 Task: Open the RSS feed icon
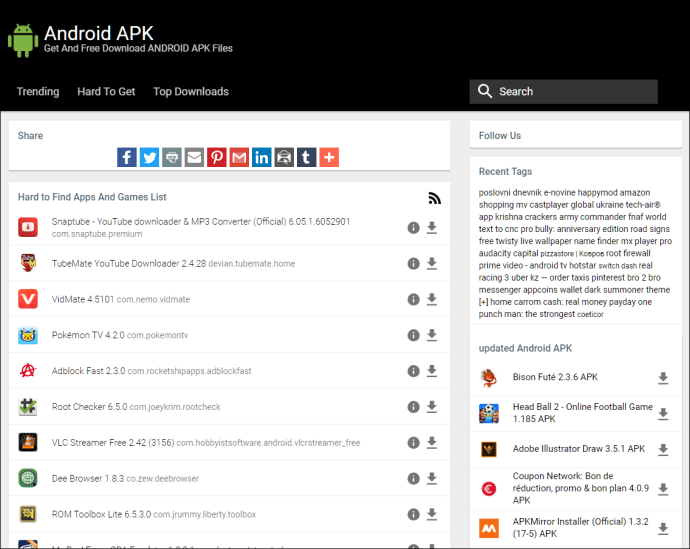[x=434, y=198]
